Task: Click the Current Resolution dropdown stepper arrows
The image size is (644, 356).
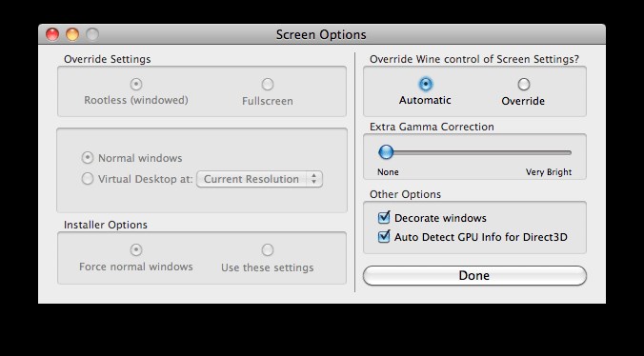Action: (313, 179)
